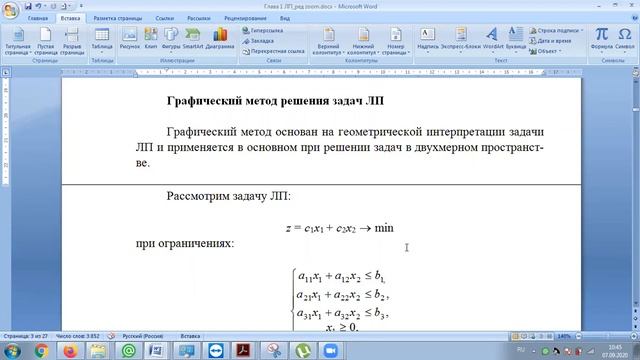Insert a Разрыв страницы (page break)
The width and height of the screenshot is (640, 360).
pos(72,41)
